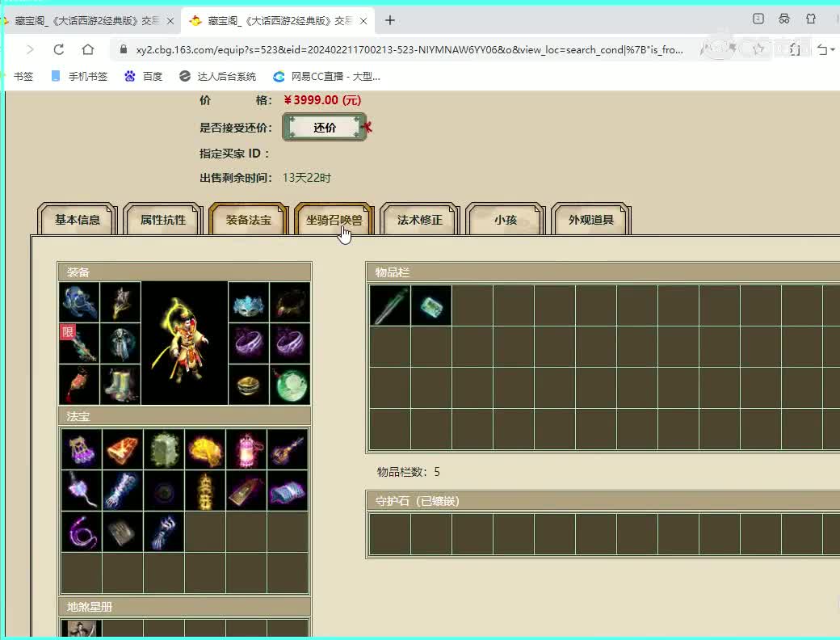Screen dimensions: 840x640
Task: Open the 小孩 tab
Action: coord(506,220)
